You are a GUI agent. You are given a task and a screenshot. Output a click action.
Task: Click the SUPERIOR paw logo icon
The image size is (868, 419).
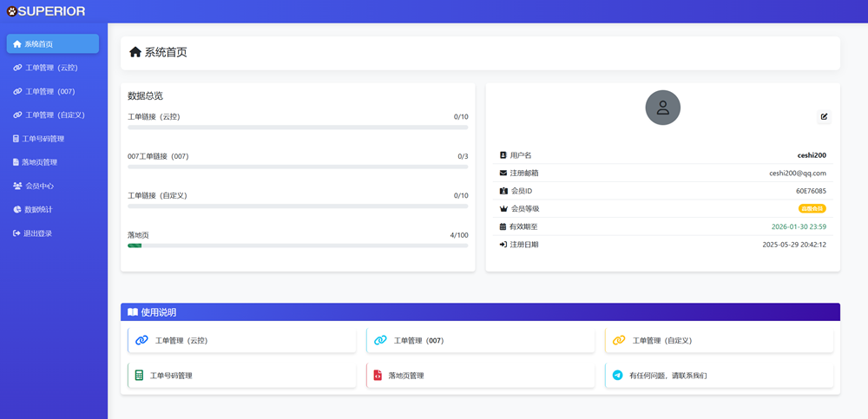tap(11, 11)
